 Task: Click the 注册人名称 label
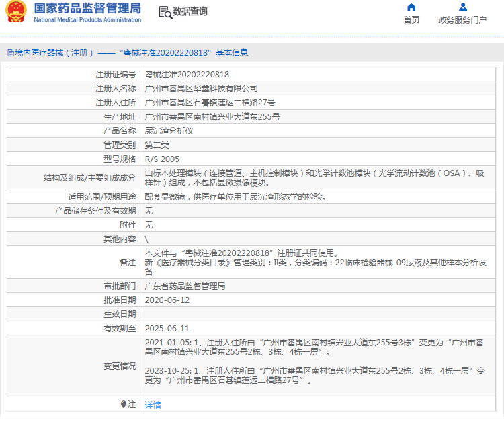[x=116, y=89]
